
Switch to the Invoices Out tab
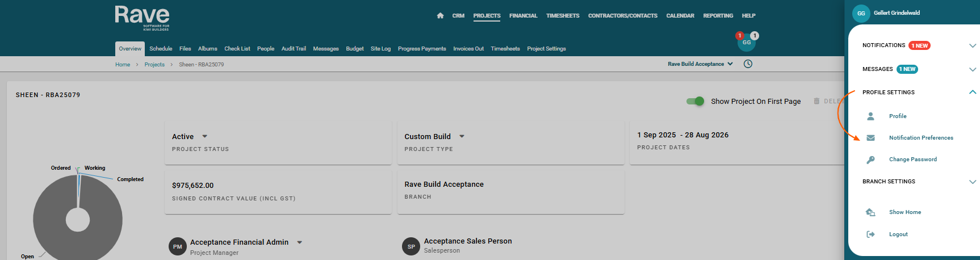(468, 49)
